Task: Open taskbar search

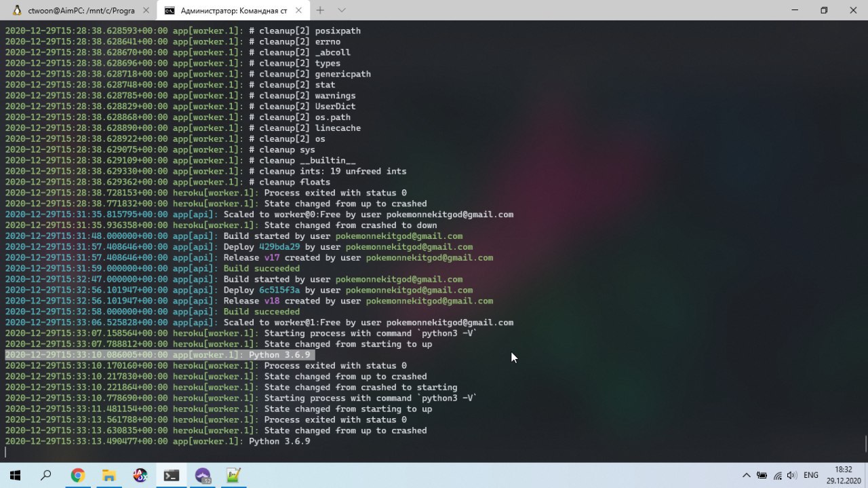Action: [x=45, y=475]
